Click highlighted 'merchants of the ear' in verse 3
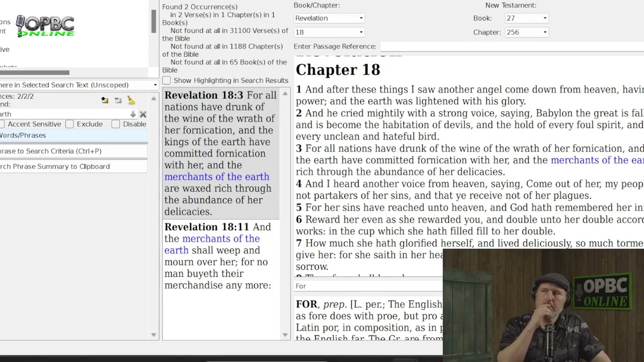Viewport: 644px width, 362px height. coord(597,160)
